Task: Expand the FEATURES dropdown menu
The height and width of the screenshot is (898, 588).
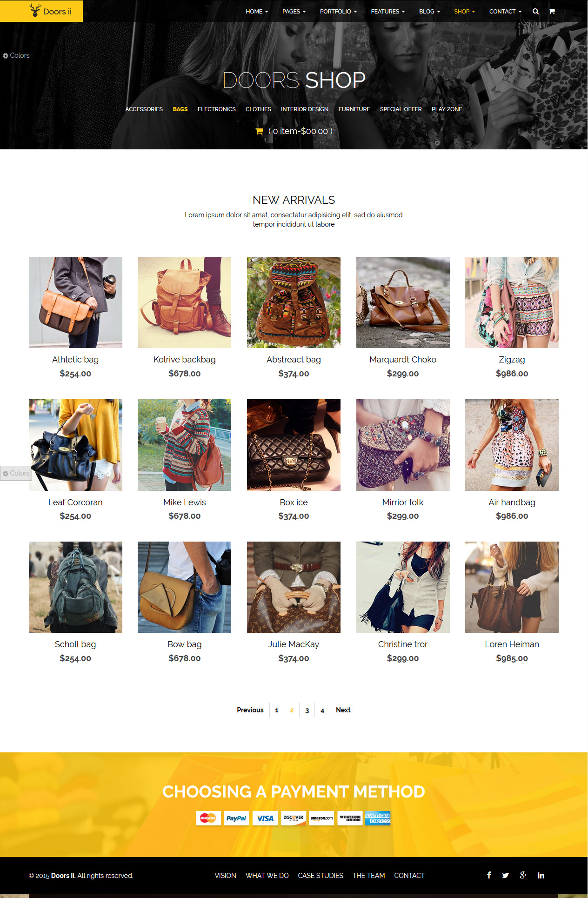Action: tap(388, 12)
